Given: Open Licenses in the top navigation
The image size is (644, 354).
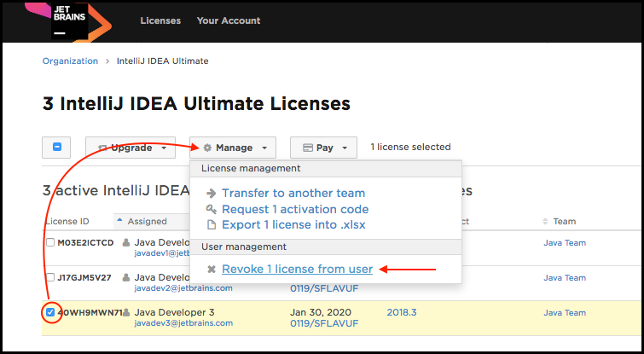Looking at the screenshot, I should coord(160,20).
